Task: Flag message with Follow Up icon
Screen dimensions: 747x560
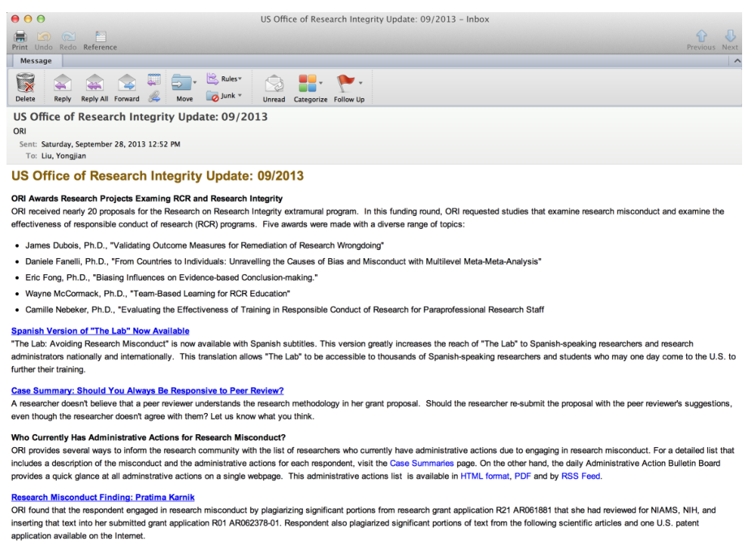Action: tap(345, 83)
